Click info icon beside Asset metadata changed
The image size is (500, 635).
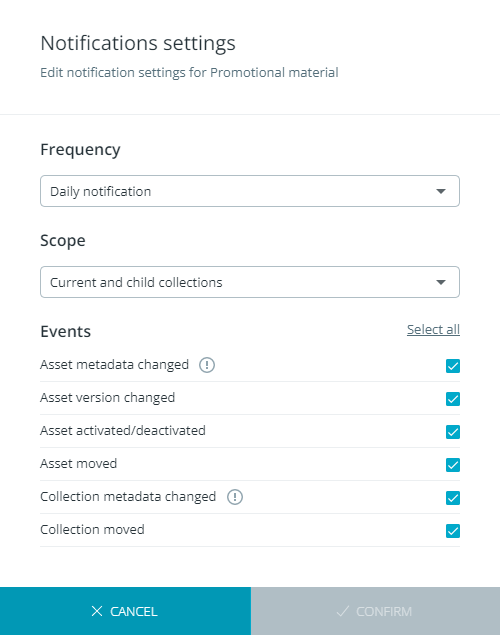(206, 365)
